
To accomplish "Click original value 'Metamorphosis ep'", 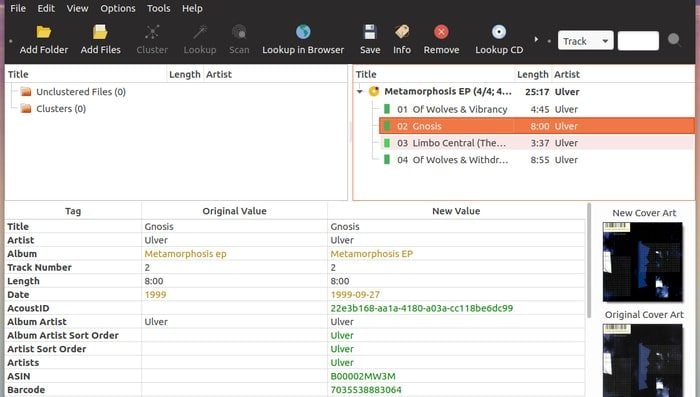I will pyautogui.click(x=185, y=254).
